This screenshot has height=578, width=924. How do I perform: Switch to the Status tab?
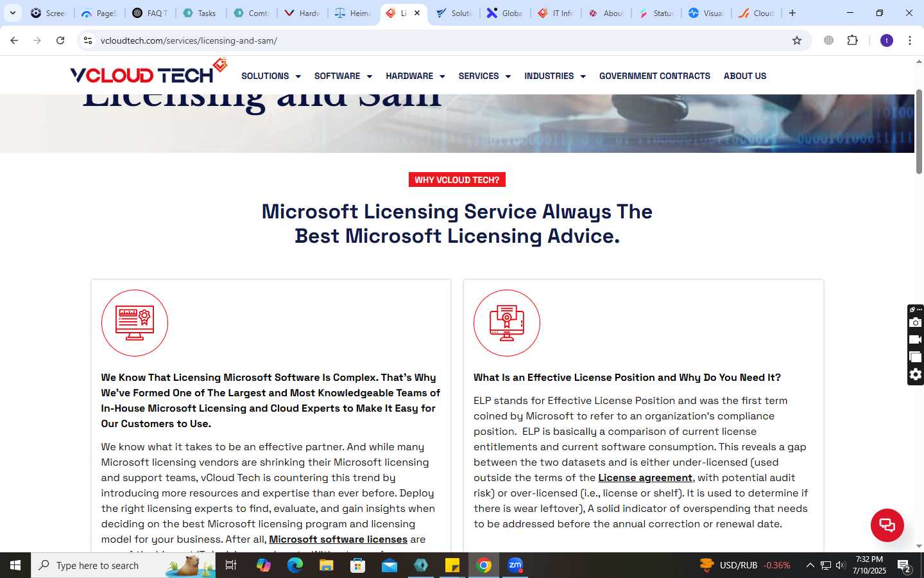tap(656, 13)
